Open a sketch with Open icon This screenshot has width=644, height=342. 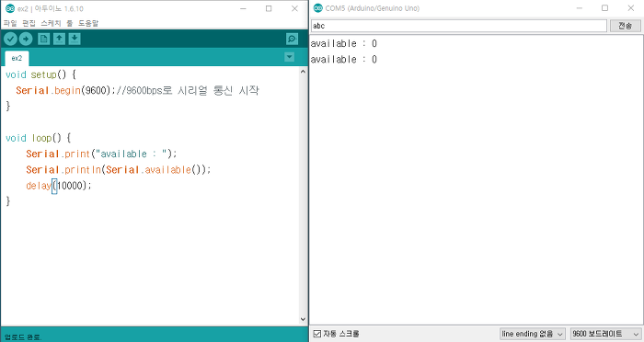click(59, 39)
